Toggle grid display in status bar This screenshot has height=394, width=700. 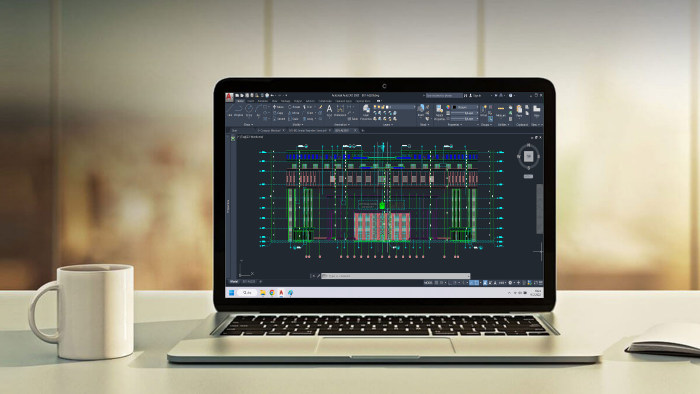click(x=437, y=283)
